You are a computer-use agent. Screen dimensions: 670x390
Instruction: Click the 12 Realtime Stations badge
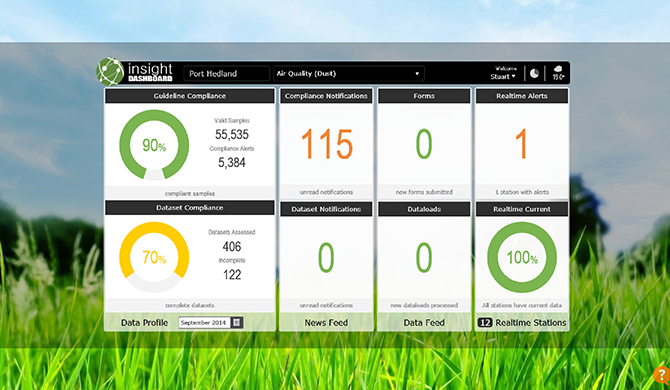click(485, 323)
